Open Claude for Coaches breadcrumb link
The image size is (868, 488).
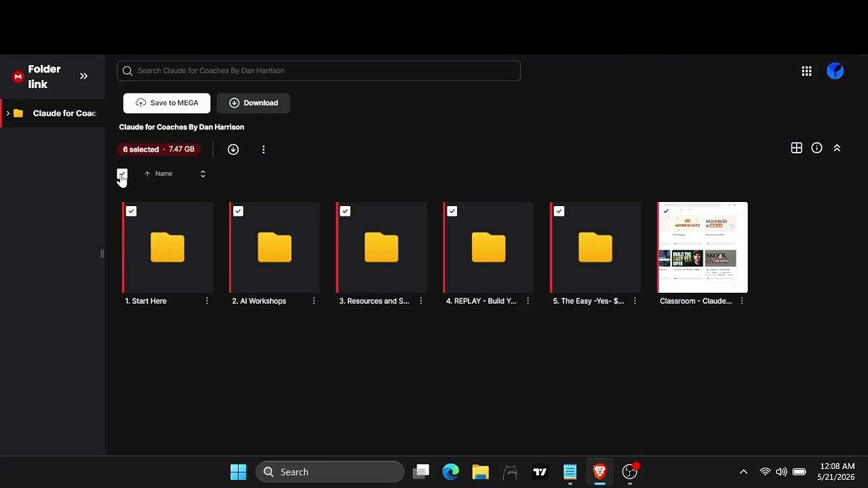(x=182, y=127)
